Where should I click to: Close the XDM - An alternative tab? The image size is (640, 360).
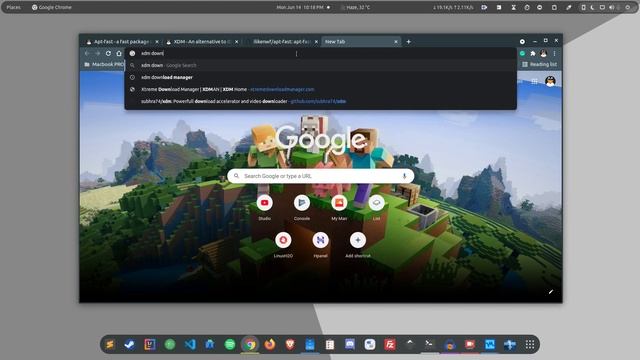[x=237, y=42]
